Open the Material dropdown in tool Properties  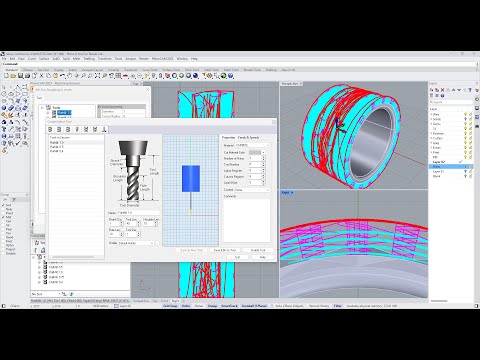click(252, 145)
